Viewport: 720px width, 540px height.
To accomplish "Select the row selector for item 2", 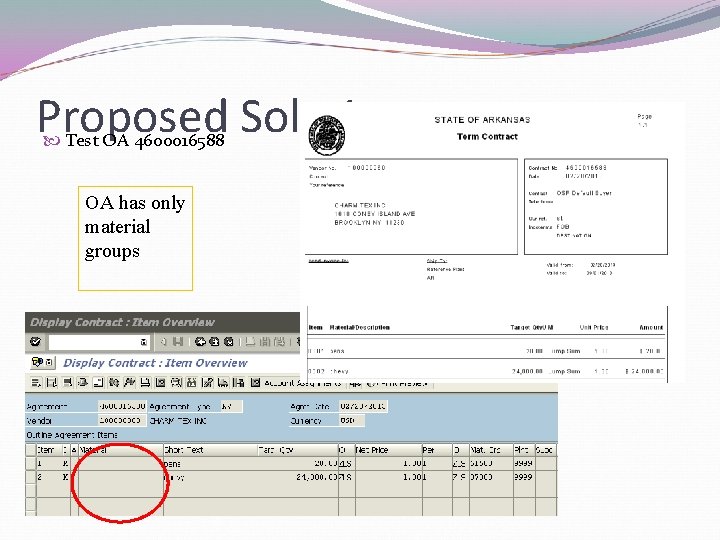I will 31,477.
